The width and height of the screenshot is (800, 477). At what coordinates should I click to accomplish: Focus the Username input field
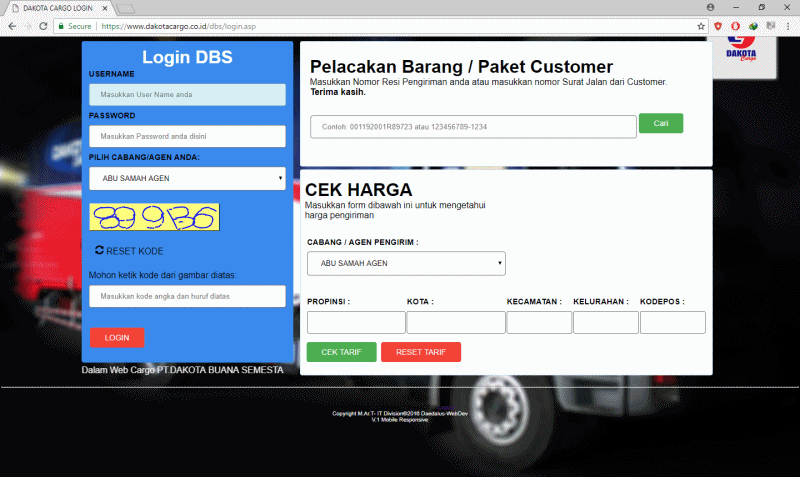point(187,95)
